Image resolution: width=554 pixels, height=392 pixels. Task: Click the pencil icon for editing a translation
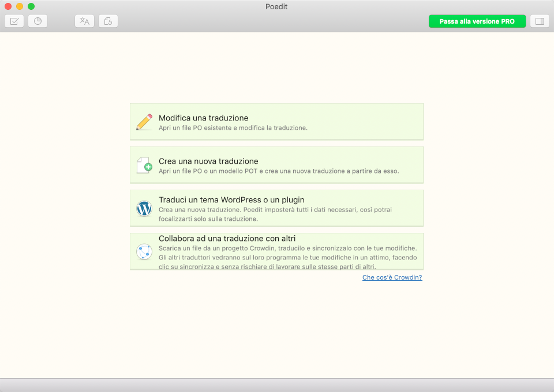coord(144,122)
